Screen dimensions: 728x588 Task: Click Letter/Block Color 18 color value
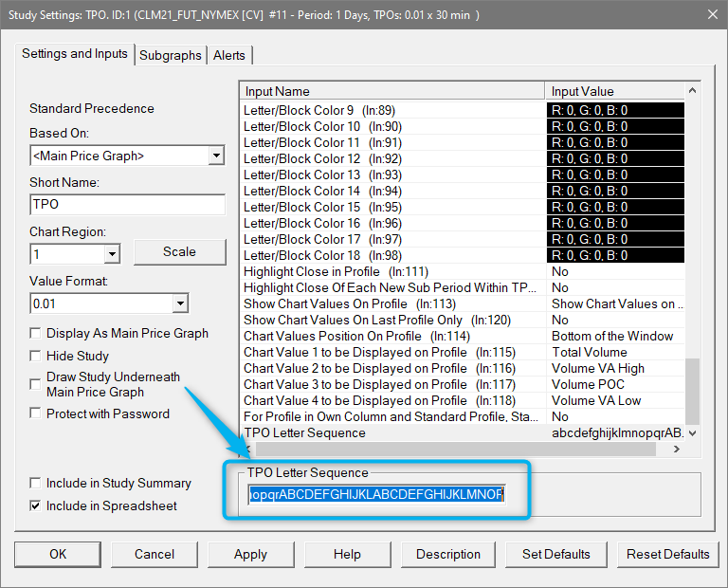coord(614,255)
